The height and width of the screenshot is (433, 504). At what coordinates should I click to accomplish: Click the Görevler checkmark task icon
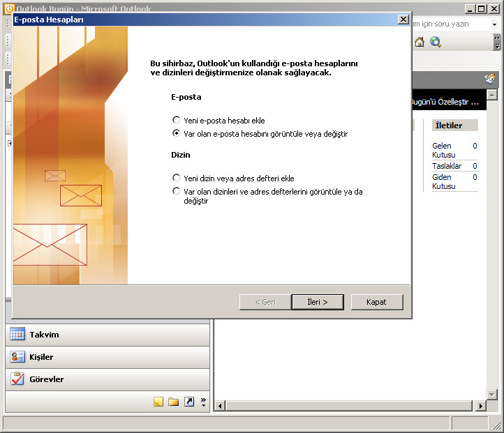click(17, 379)
